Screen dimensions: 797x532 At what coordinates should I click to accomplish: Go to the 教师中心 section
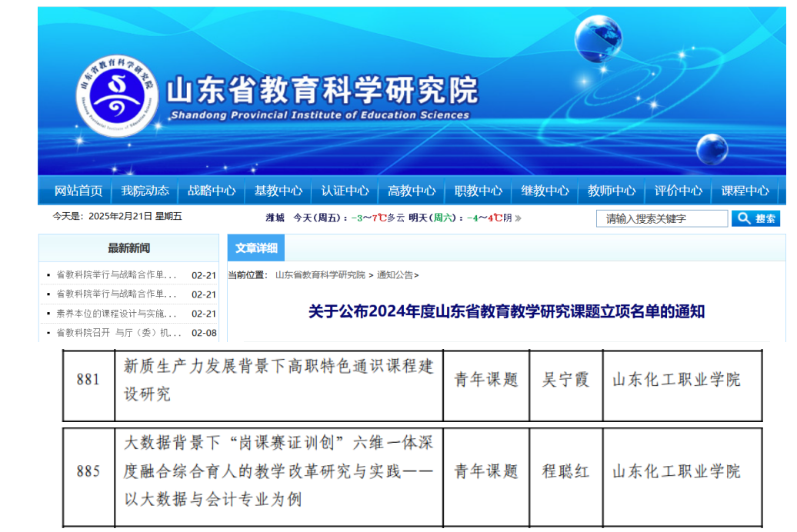612,191
